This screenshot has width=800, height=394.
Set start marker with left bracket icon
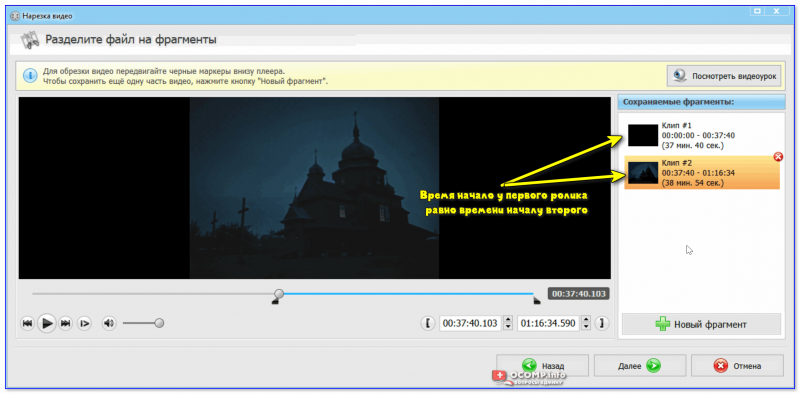tap(428, 323)
